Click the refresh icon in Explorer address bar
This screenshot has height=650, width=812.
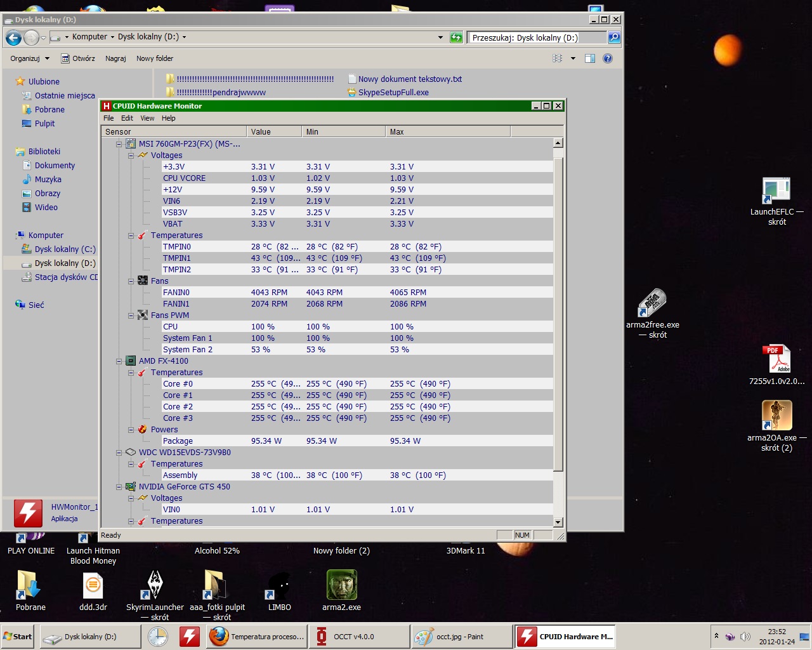tap(456, 37)
